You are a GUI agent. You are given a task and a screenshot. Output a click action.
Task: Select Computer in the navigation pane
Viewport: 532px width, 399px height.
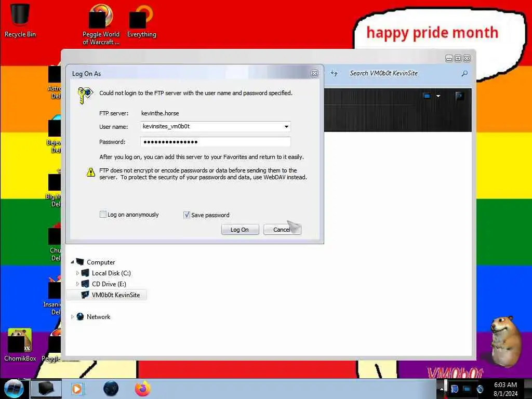point(101,262)
